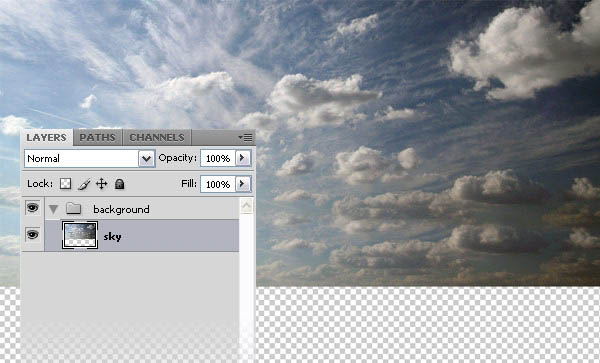This screenshot has width=600, height=363.
Task: Click the layer list scroll up arrow
Action: [246, 206]
